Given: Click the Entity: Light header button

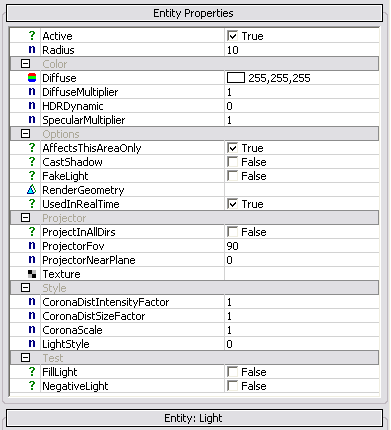Looking at the screenshot, I should pyautogui.click(x=194, y=418).
